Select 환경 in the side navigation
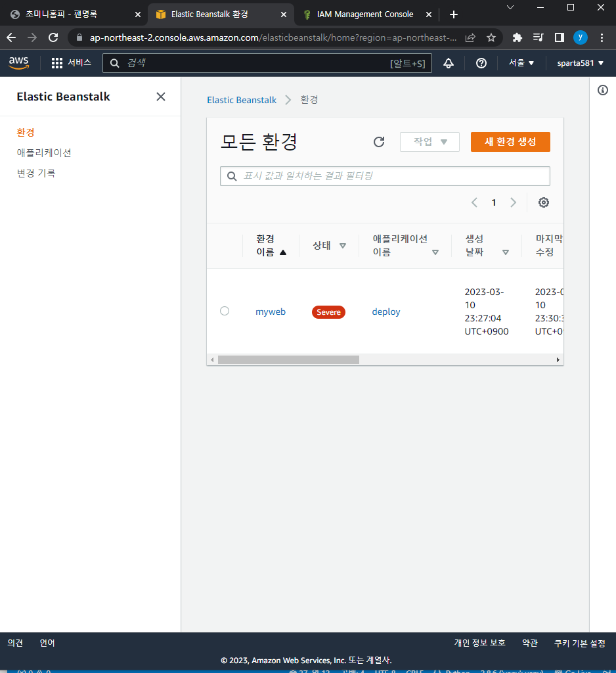The height and width of the screenshot is (673, 616). click(26, 132)
